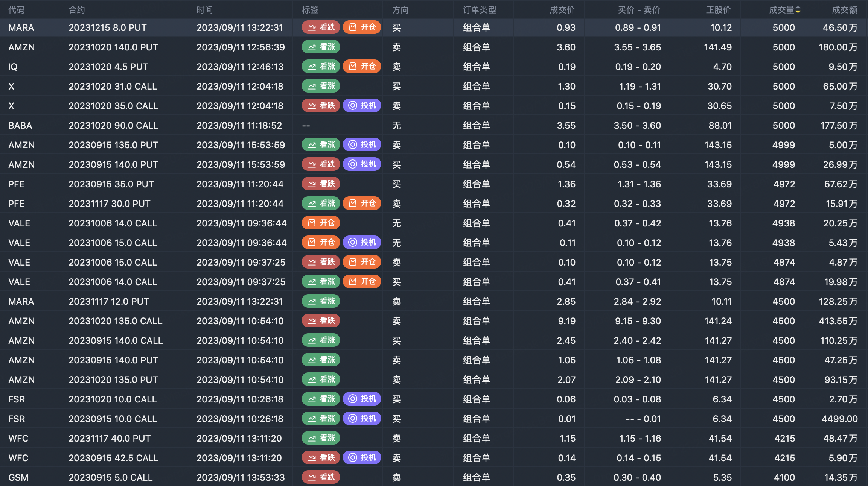Select the MARA 20231117 12.0 PUT contract
This screenshot has height=486, width=868.
[x=109, y=301]
